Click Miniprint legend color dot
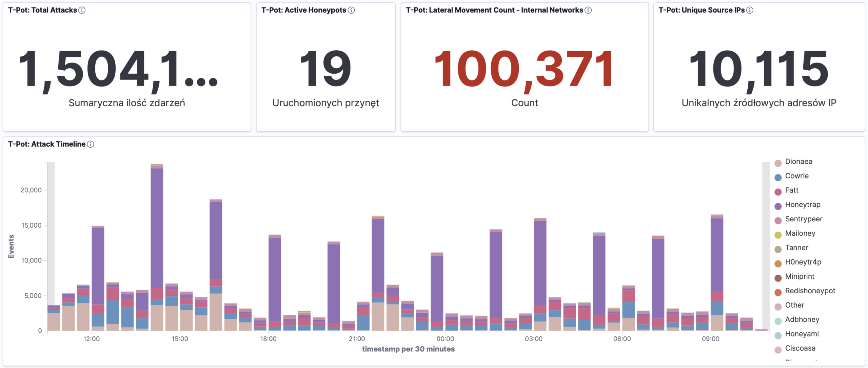This screenshot has height=368, width=868. point(778,278)
